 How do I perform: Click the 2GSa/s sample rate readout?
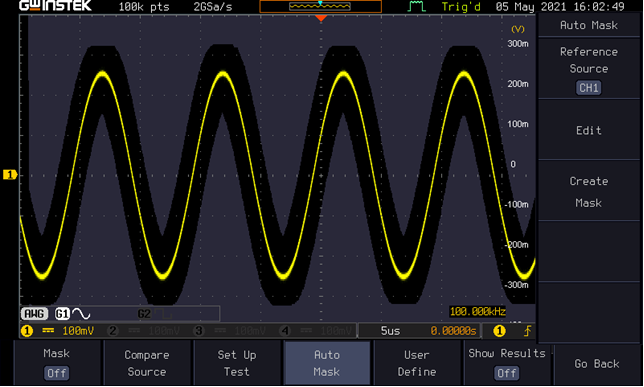point(213,7)
